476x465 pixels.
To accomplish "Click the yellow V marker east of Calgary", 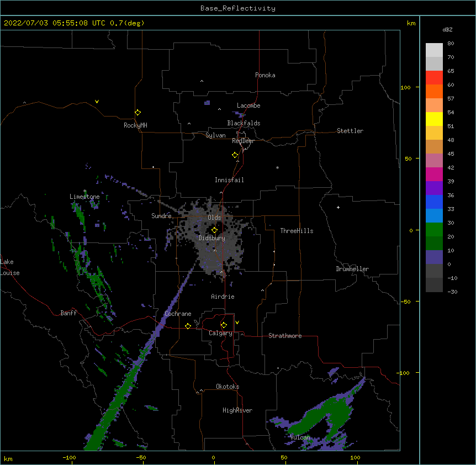I will coord(237,323).
